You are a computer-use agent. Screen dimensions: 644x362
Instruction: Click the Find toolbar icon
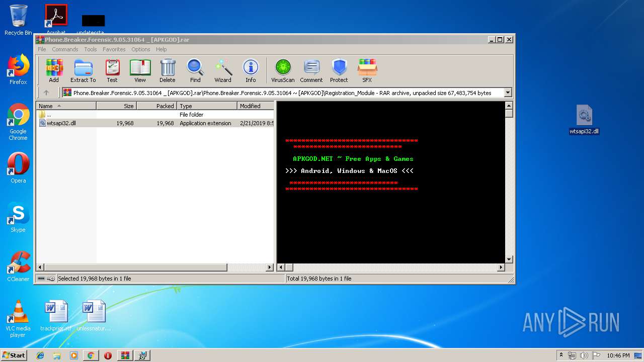click(195, 70)
